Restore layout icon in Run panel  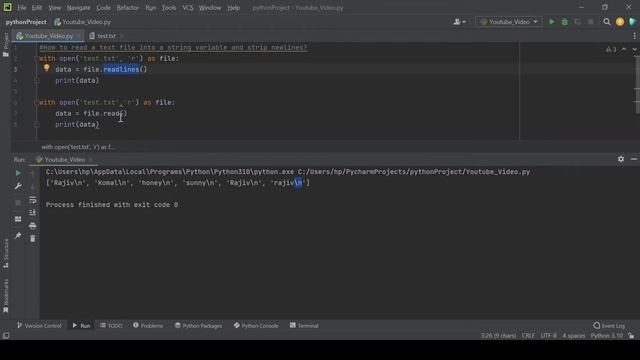(18, 219)
